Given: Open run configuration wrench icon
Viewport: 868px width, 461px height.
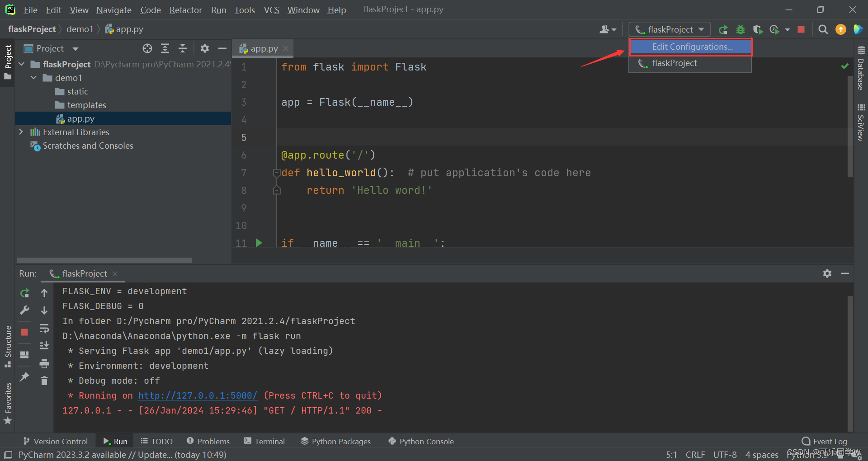Looking at the screenshot, I should pos(24,310).
